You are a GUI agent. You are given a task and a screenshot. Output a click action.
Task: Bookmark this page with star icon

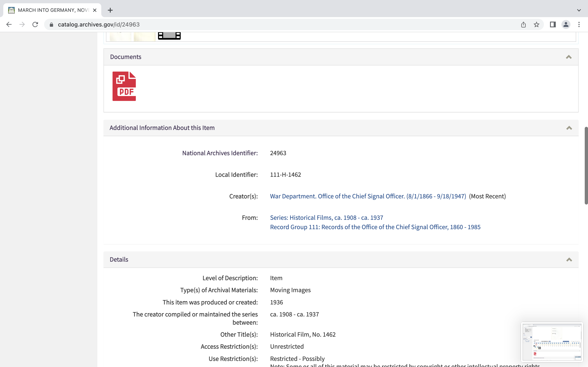click(x=537, y=24)
